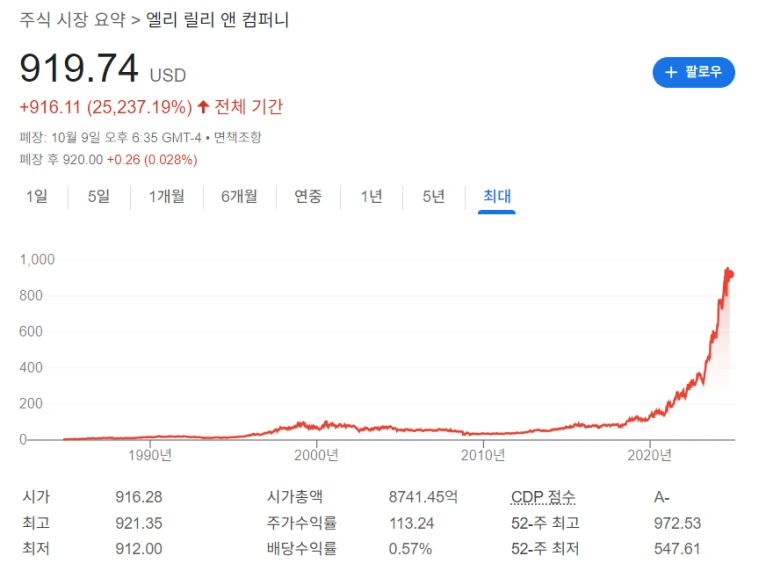Screen dimensions: 773x563
Task: Select the 5일 time range tab
Action: (x=99, y=196)
